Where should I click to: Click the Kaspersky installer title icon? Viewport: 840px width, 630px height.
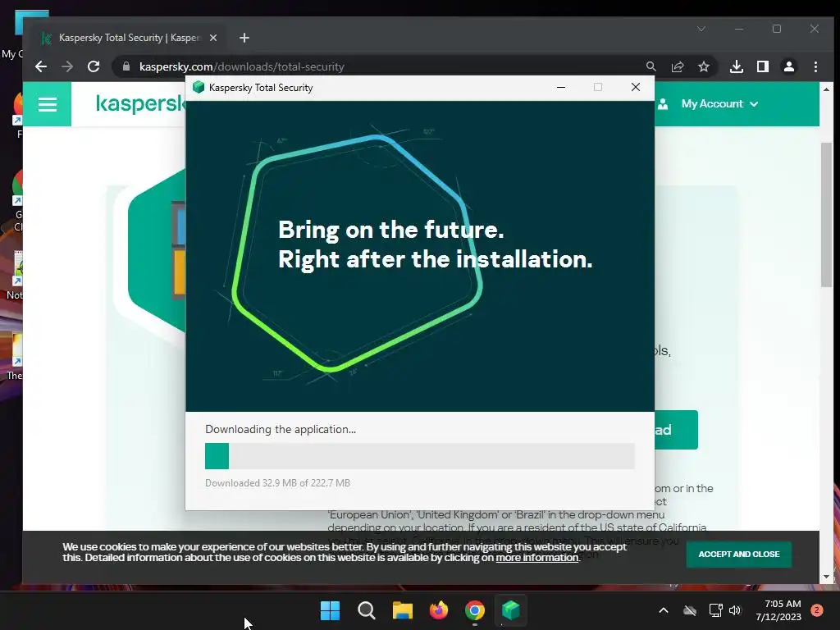click(199, 87)
